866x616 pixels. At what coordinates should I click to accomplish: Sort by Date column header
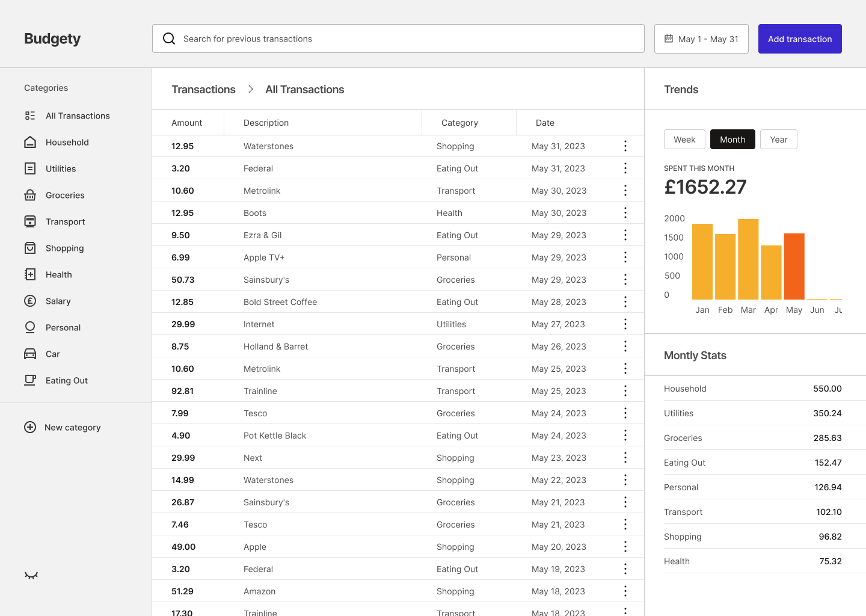point(545,122)
